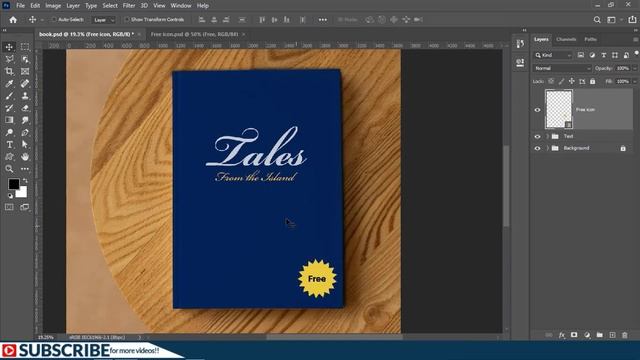
Task: Toggle lock position for layer
Action: [572, 82]
